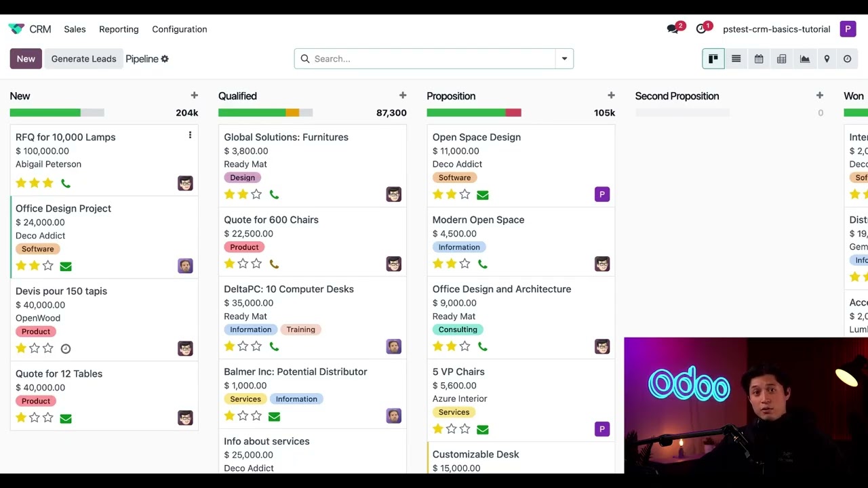
Task: Click red segment of Proposition progress bar
Action: (513, 113)
